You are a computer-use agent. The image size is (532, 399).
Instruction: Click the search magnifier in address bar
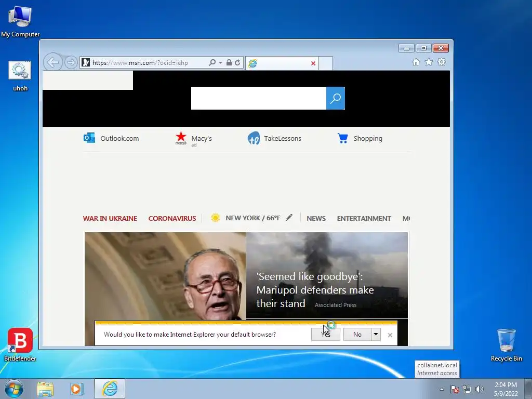pos(212,62)
